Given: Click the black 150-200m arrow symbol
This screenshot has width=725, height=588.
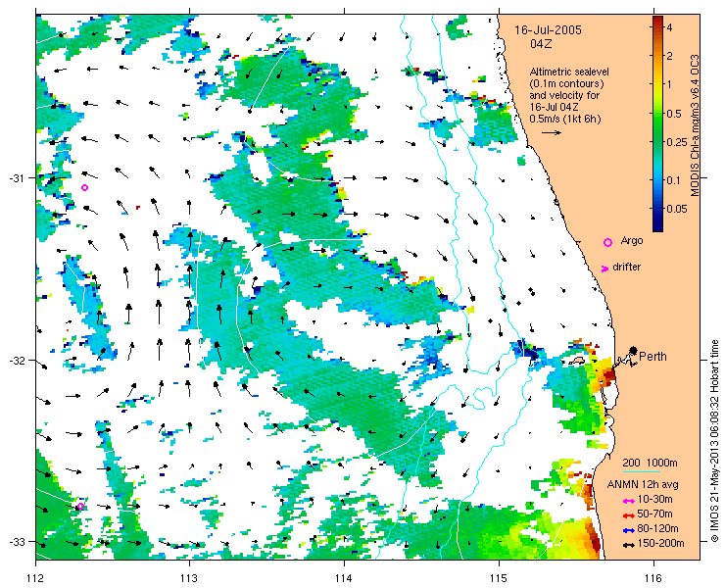Looking at the screenshot, I should coord(628,546).
